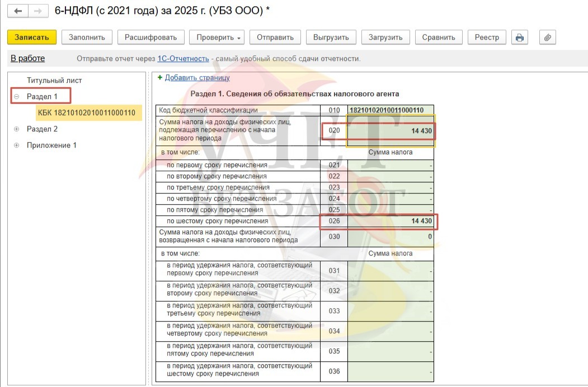
Task: Select Титульный лист in the tree
Action: [x=54, y=81]
